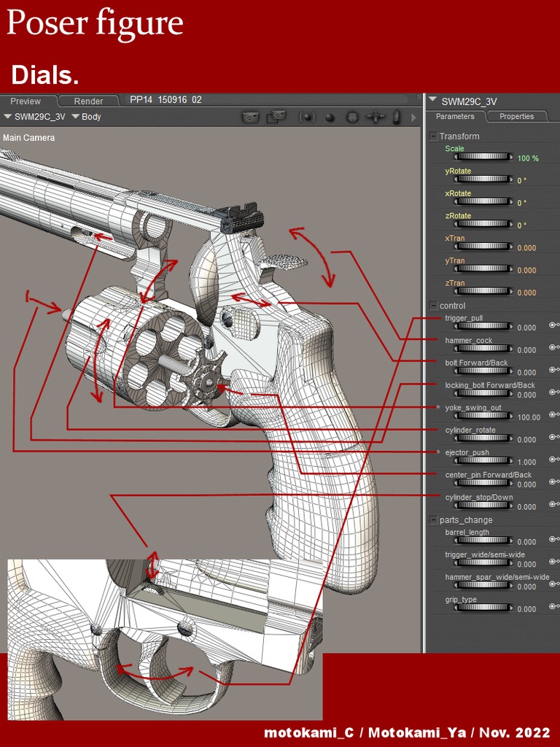Click the trigger_pull value 0.000
560x747 pixels.
pos(526,328)
